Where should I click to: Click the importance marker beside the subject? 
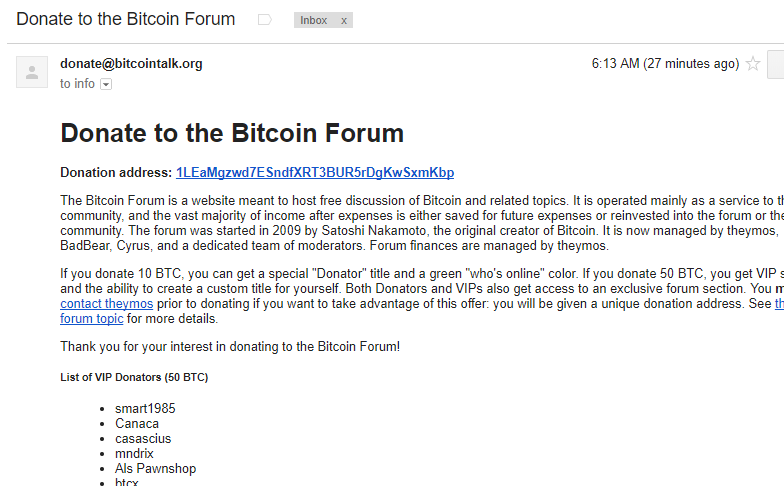coord(264,20)
